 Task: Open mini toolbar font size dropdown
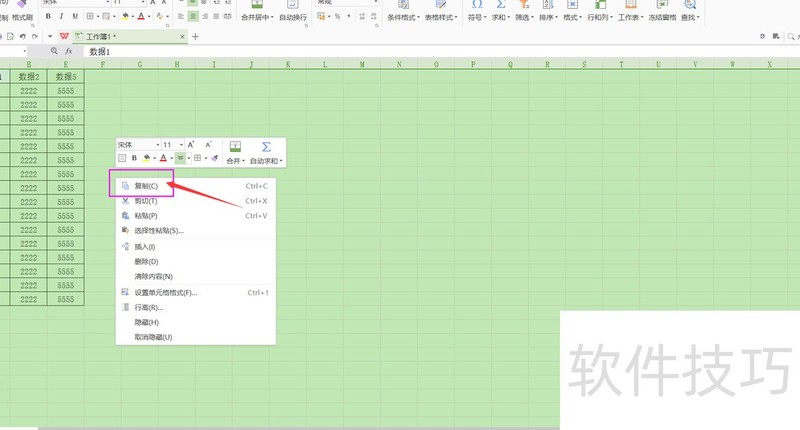181,145
